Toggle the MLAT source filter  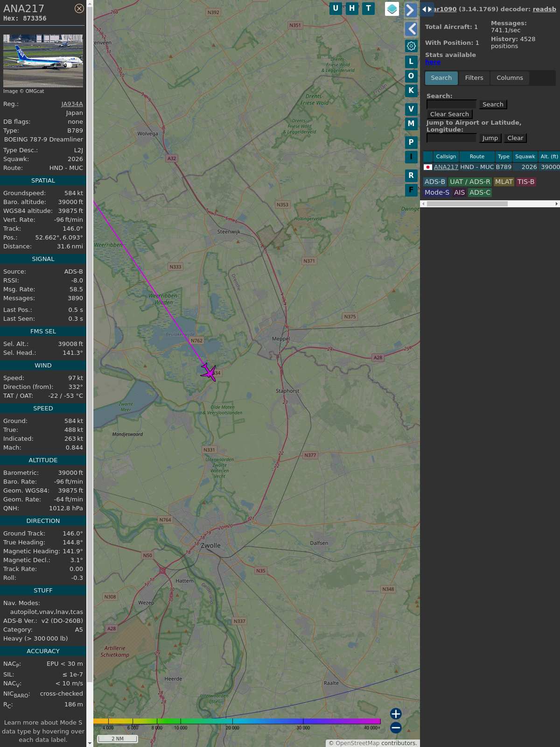[504, 182]
